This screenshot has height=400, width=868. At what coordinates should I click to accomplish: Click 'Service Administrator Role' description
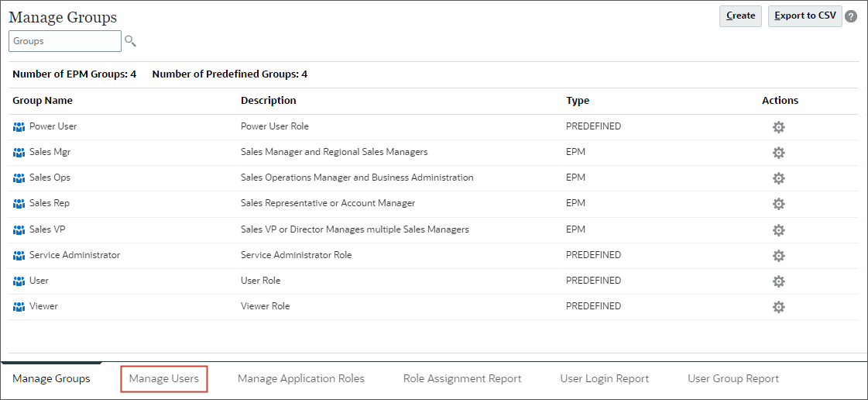coord(296,255)
